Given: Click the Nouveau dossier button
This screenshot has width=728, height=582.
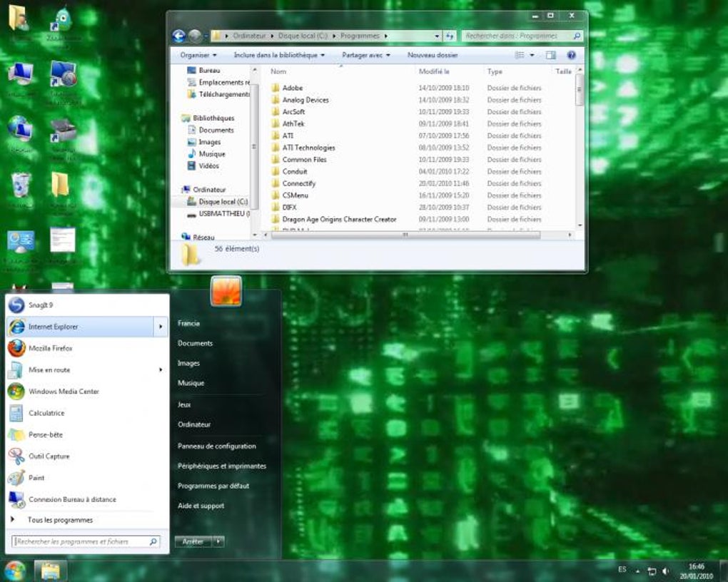Looking at the screenshot, I should (433, 55).
